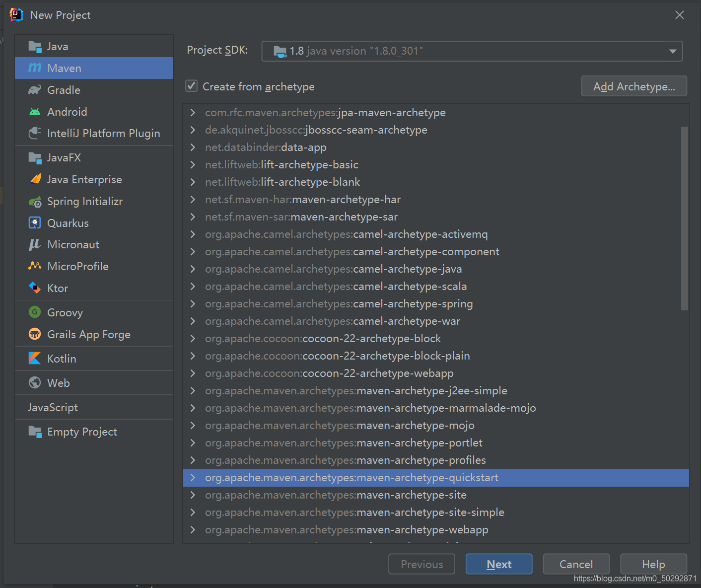The width and height of the screenshot is (701, 588).
Task: Select cocoon-22-archetype-webapp archetype
Action: pos(436,373)
